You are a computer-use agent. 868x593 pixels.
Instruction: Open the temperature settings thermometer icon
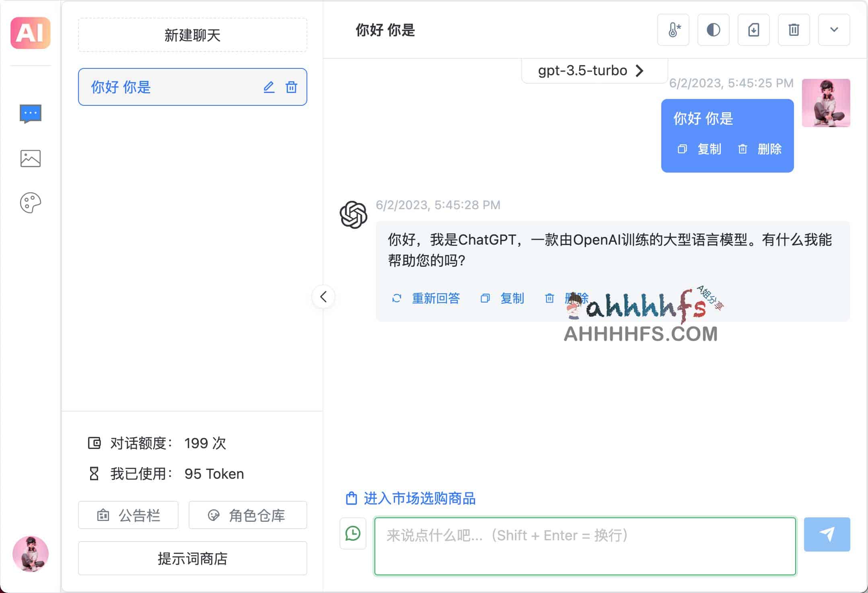click(673, 30)
